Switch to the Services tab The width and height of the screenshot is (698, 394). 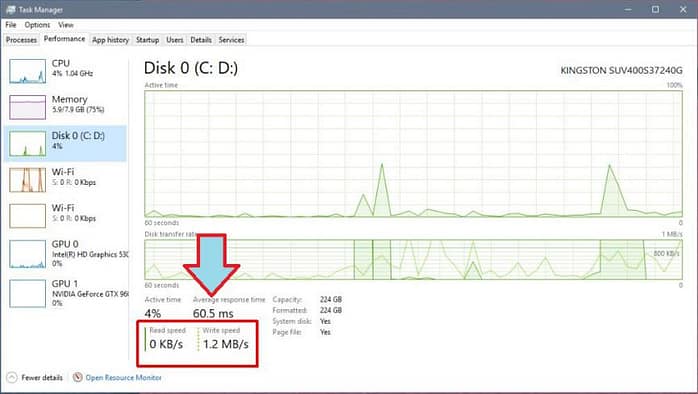click(231, 40)
